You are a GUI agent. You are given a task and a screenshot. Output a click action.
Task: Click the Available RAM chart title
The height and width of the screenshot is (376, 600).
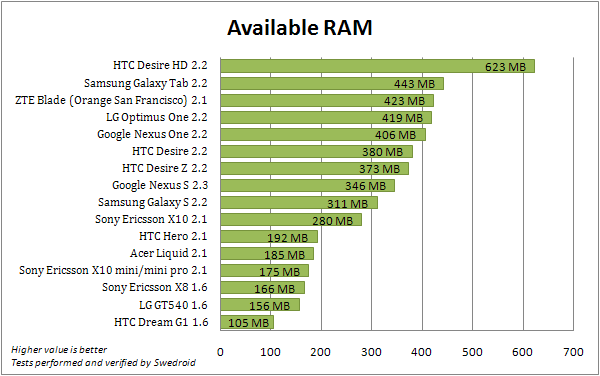coord(300,28)
